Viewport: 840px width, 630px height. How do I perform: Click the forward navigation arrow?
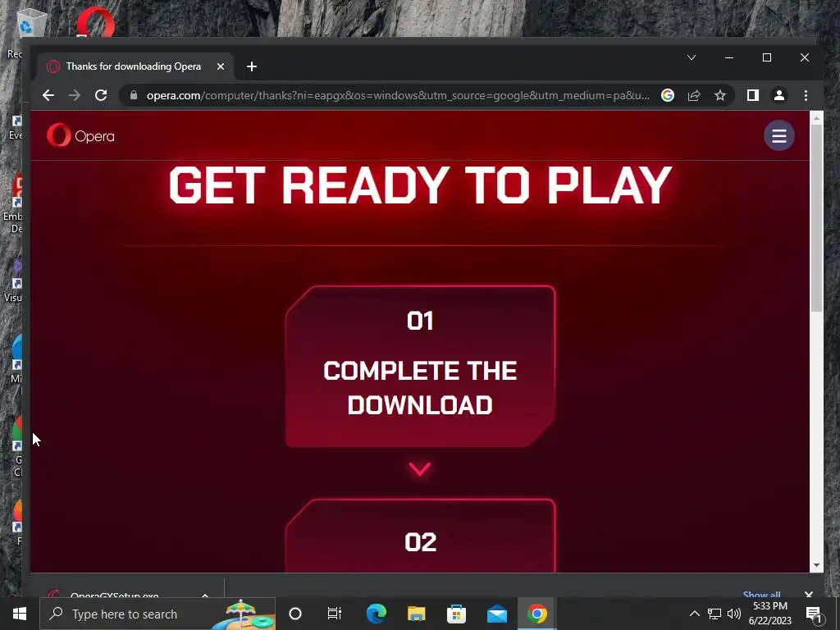[x=75, y=95]
